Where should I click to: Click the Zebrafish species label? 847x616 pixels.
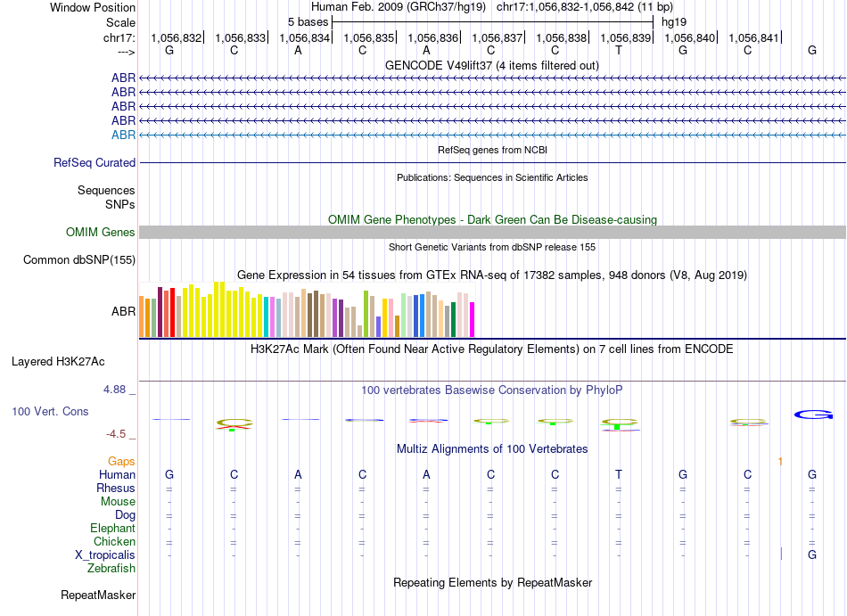[x=111, y=569]
